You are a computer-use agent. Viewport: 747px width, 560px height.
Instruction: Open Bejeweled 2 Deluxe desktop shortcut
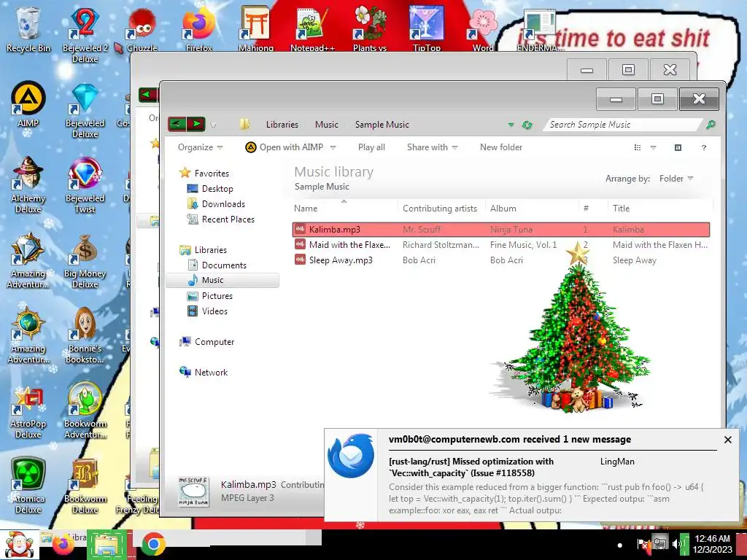tap(85, 34)
